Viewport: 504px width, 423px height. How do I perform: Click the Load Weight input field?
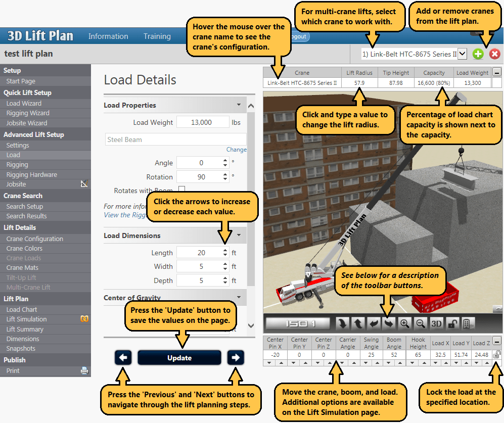pyautogui.click(x=202, y=122)
